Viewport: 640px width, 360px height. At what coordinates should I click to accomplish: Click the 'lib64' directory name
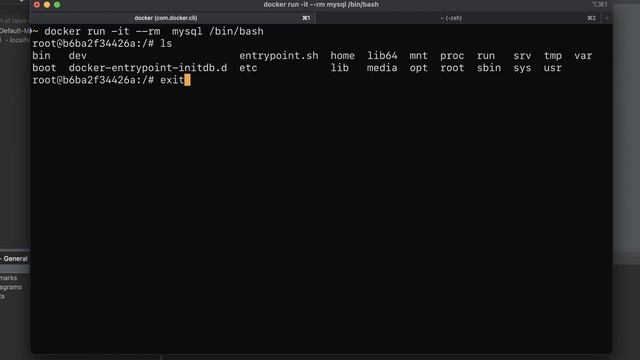[x=382, y=56]
